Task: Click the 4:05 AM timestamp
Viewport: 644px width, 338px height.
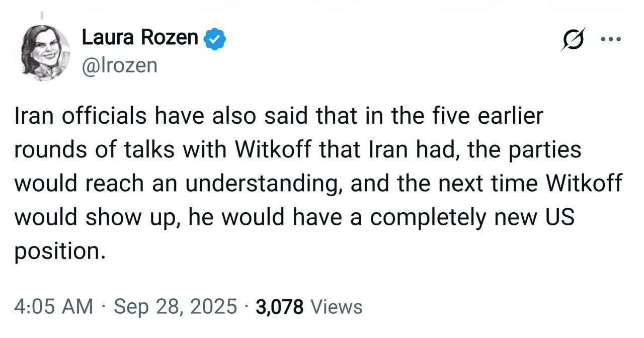Action: [53, 306]
